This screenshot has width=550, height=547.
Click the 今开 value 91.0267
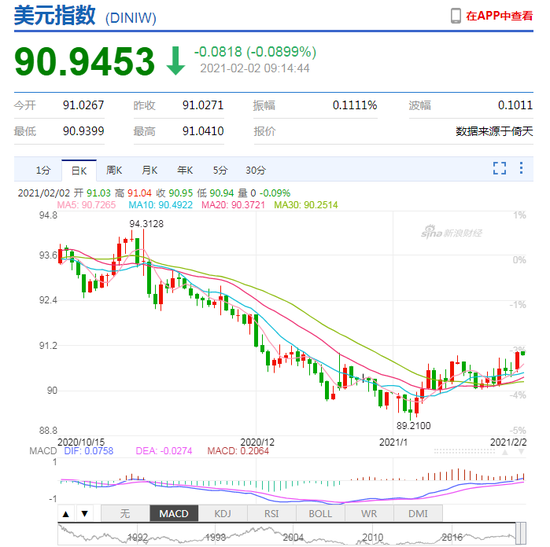[83, 105]
